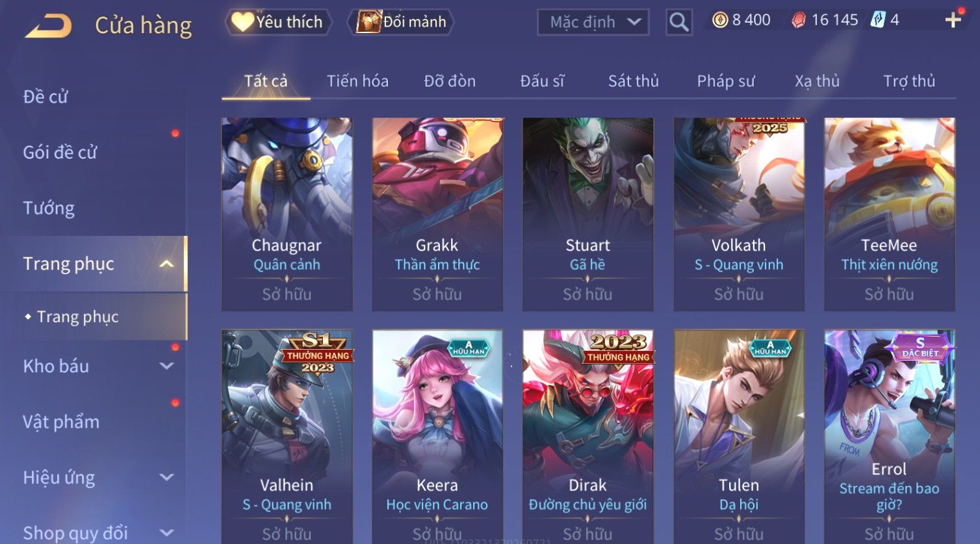Open the Gói đề cử sidebar item

(x=60, y=152)
